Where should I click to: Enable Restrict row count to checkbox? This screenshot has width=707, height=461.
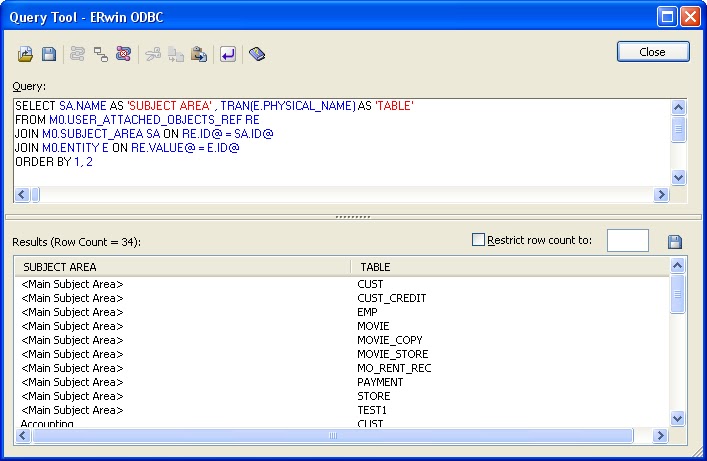(478, 240)
